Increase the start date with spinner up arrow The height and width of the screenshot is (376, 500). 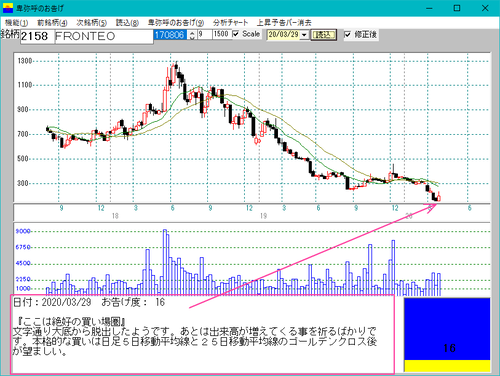192,33
